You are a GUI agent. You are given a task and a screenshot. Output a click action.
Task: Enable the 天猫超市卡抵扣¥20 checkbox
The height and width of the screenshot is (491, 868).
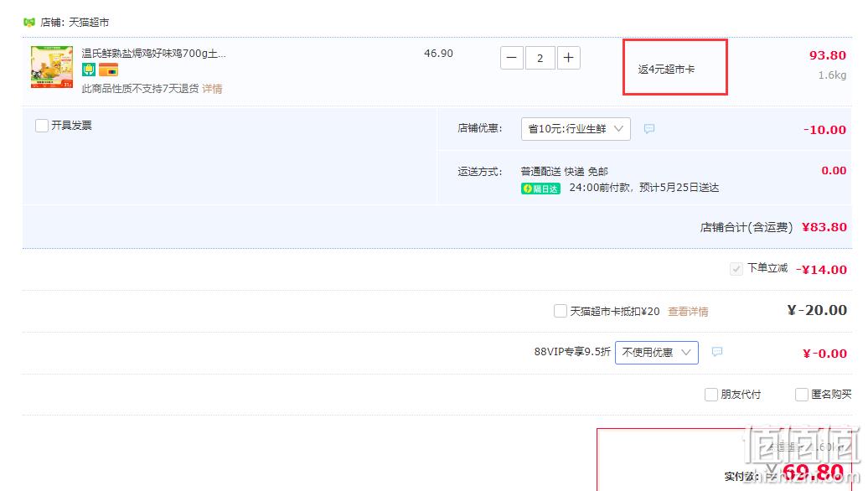[x=561, y=311]
